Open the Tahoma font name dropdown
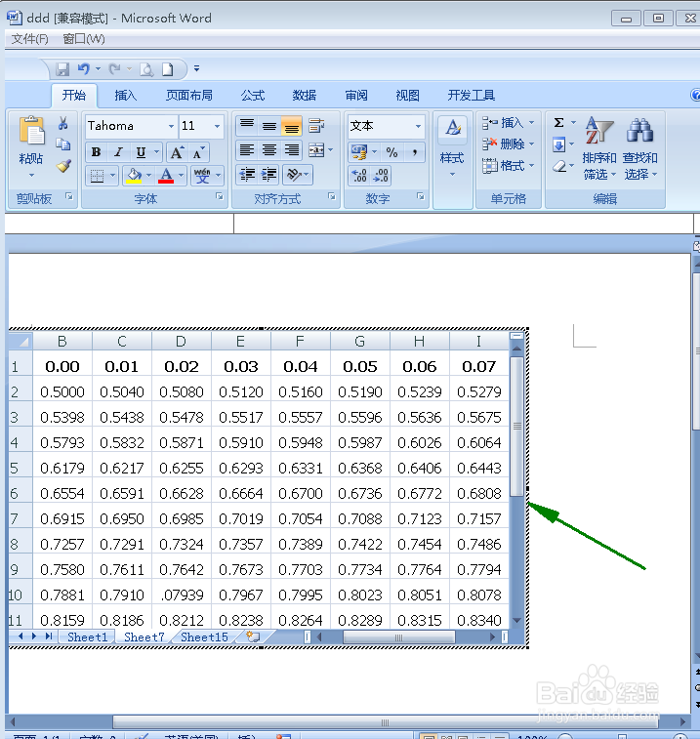Screen dimensions: 700x739 [x=171, y=126]
